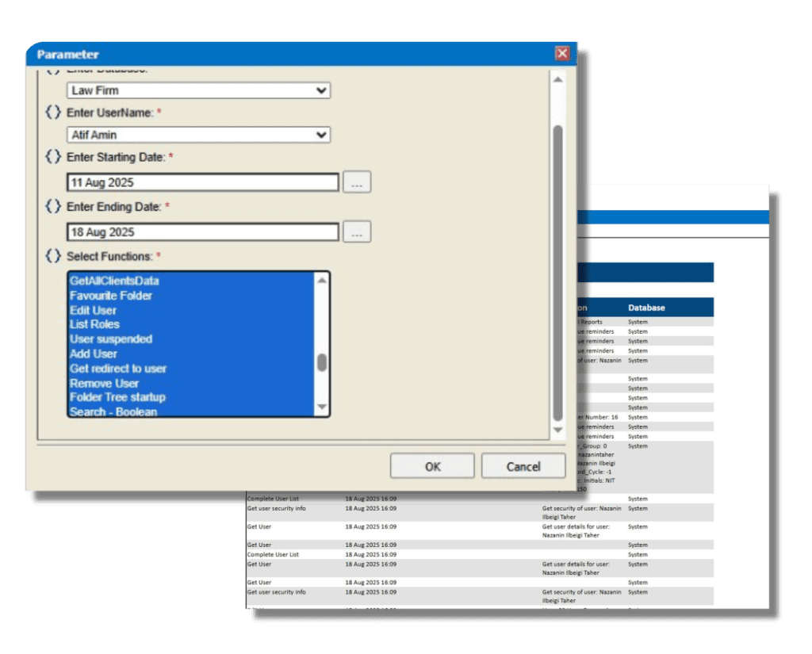The width and height of the screenshot is (812, 654).
Task: Click braces icon beside Enter Ending Date
Action: (53, 206)
